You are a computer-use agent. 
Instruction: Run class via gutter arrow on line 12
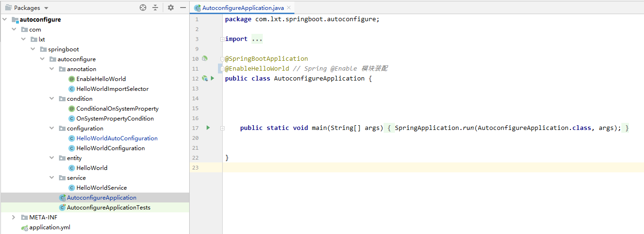(x=213, y=78)
